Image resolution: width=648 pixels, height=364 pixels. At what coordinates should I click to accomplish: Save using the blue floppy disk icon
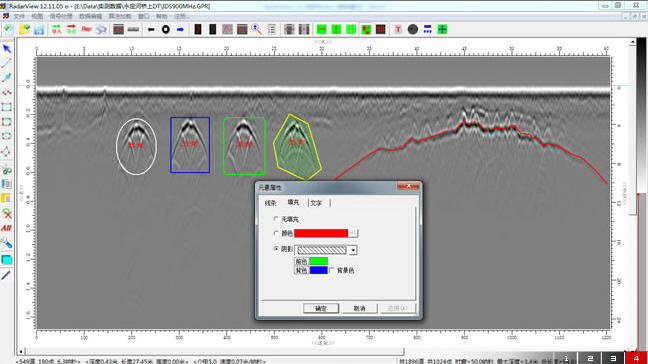point(39,29)
